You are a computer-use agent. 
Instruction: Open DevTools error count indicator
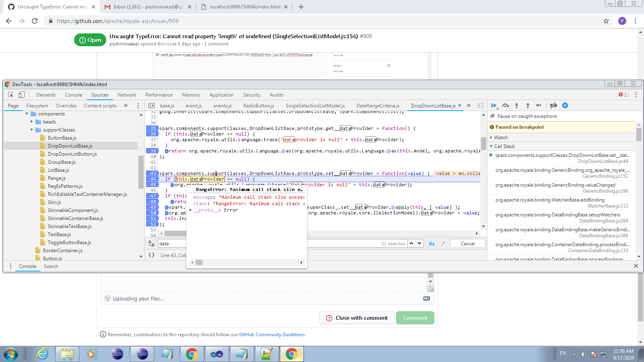(623, 95)
